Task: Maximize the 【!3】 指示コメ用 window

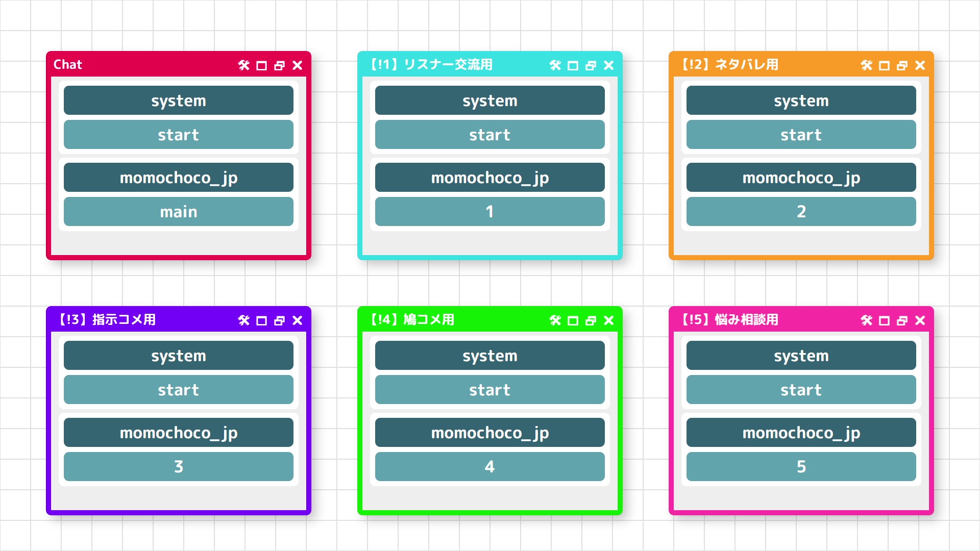Action: click(262, 320)
